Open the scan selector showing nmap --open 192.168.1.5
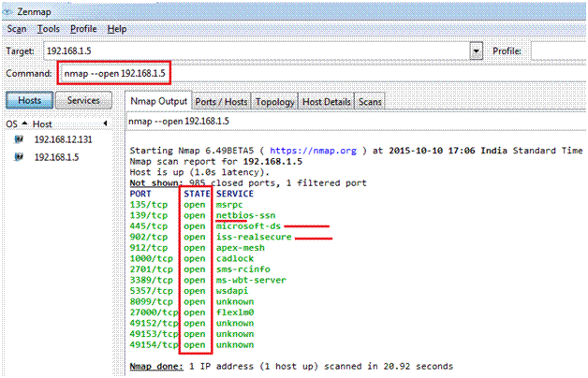This screenshot has width=588, height=378. pos(356,122)
